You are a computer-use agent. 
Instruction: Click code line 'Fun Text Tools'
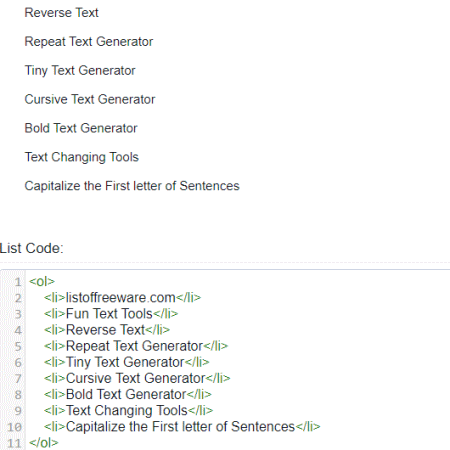tap(111, 314)
